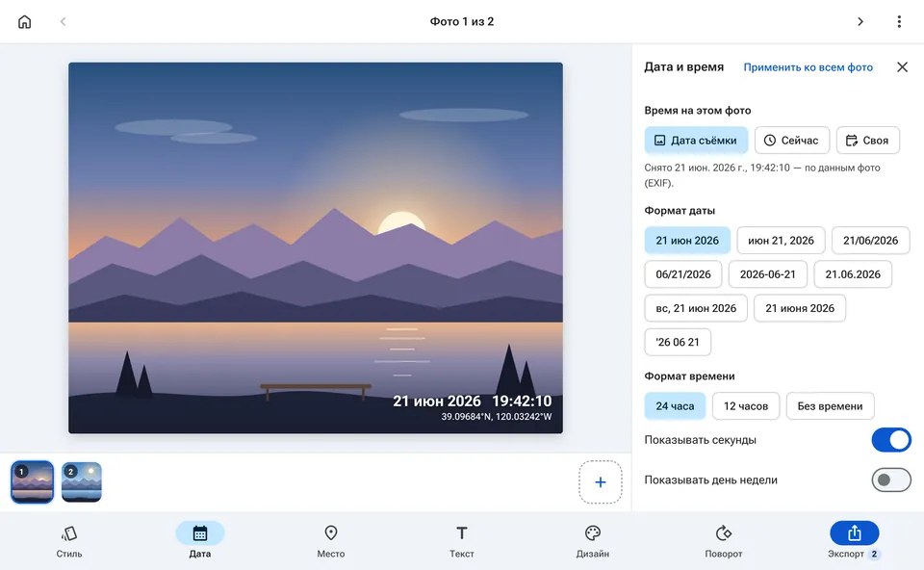This screenshot has width=924, height=570.
Task: Set time format to 24 часа
Action: (x=675, y=406)
